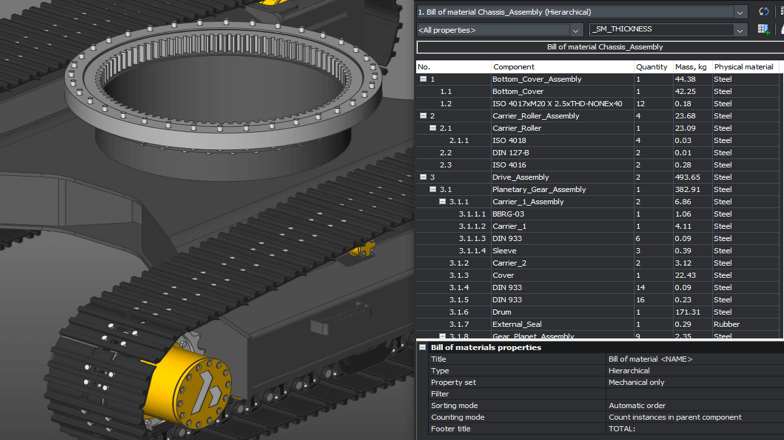Click the refresh bill of material icon
Screen dimensions: 784x440
tap(764, 12)
